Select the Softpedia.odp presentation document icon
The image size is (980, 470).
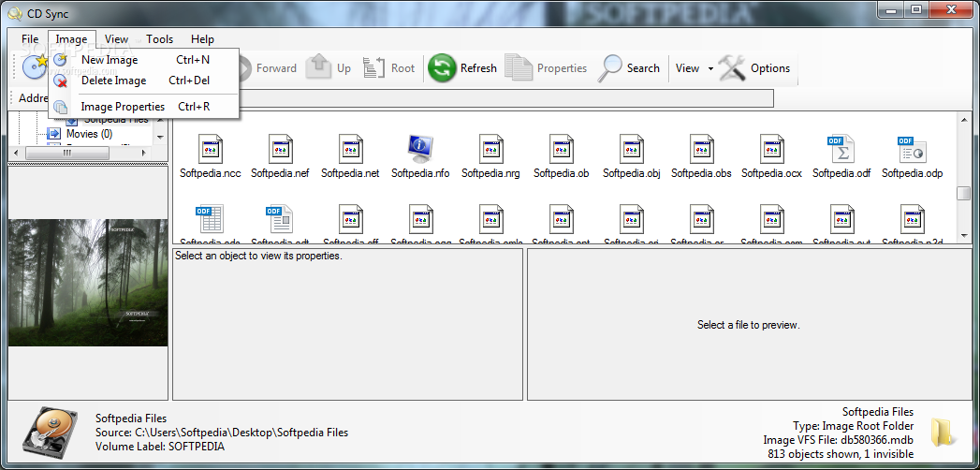[x=912, y=149]
